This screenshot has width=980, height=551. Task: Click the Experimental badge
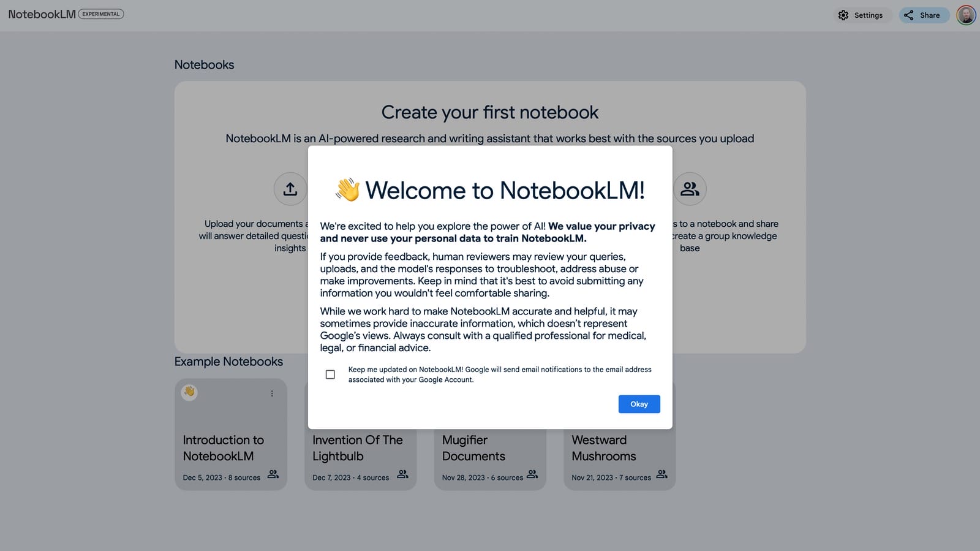(x=101, y=14)
